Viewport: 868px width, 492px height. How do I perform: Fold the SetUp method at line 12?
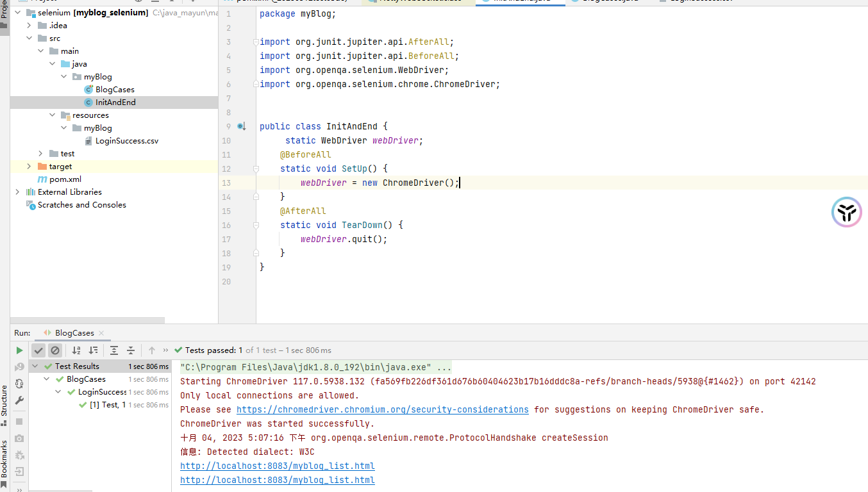256,168
